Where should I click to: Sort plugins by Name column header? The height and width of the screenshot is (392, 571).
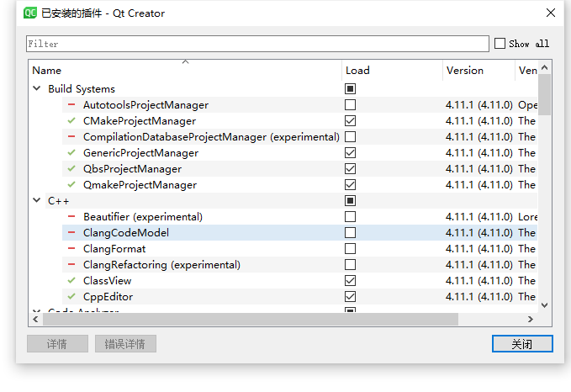(185, 71)
